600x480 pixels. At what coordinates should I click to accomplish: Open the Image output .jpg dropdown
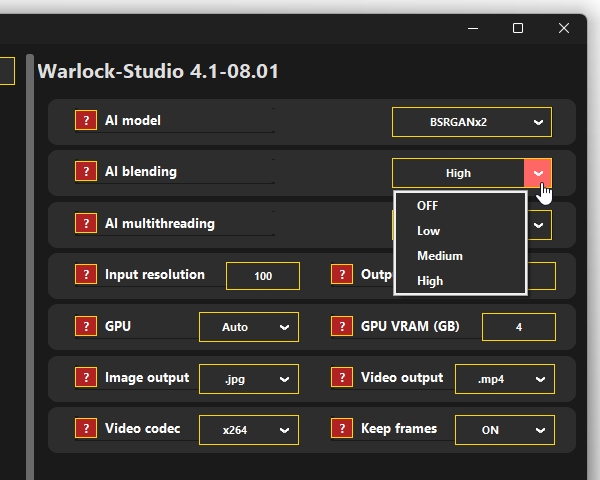pos(248,379)
